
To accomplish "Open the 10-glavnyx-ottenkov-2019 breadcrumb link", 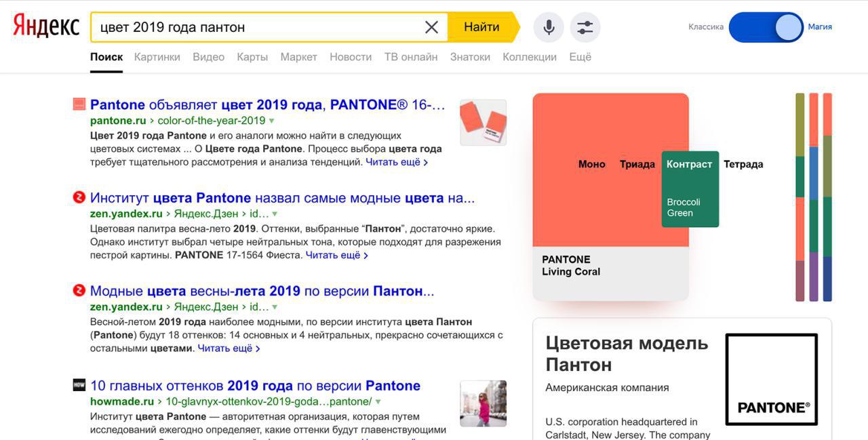I will click(x=269, y=401).
